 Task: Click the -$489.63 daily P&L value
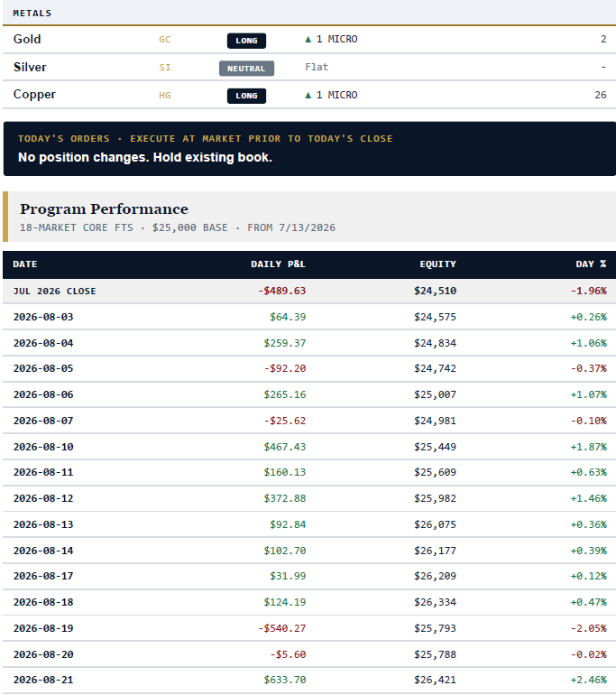tap(282, 291)
